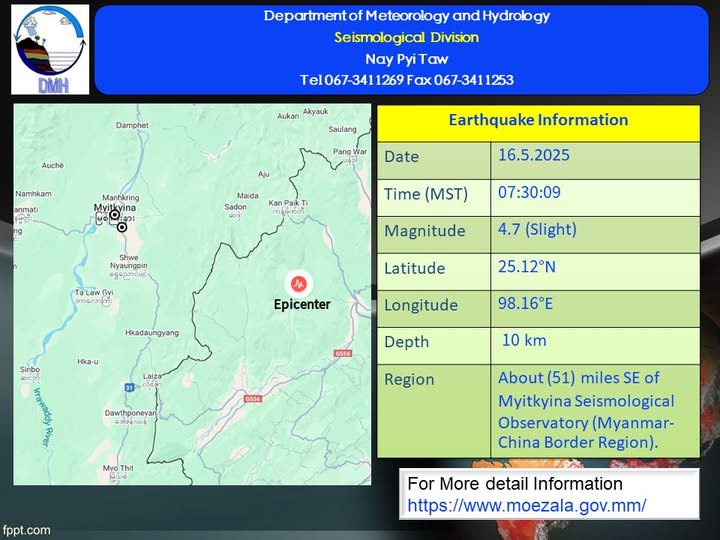
Task: Click the Earthquake Information table header
Action: tap(538, 120)
